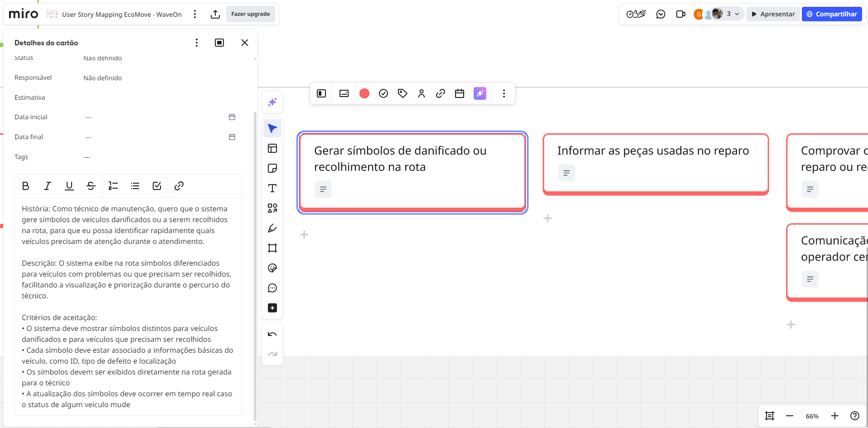
Task: Open the Comment tool
Action: click(272, 288)
